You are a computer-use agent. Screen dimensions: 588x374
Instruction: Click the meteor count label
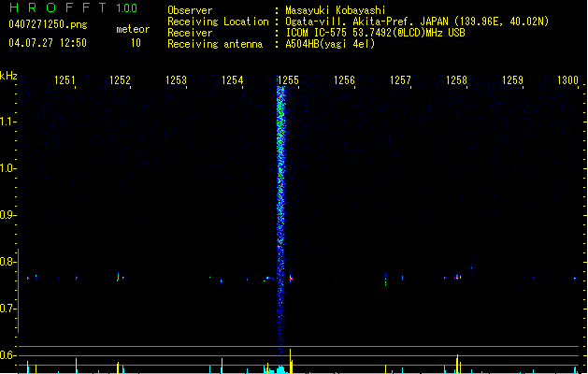[x=133, y=29]
